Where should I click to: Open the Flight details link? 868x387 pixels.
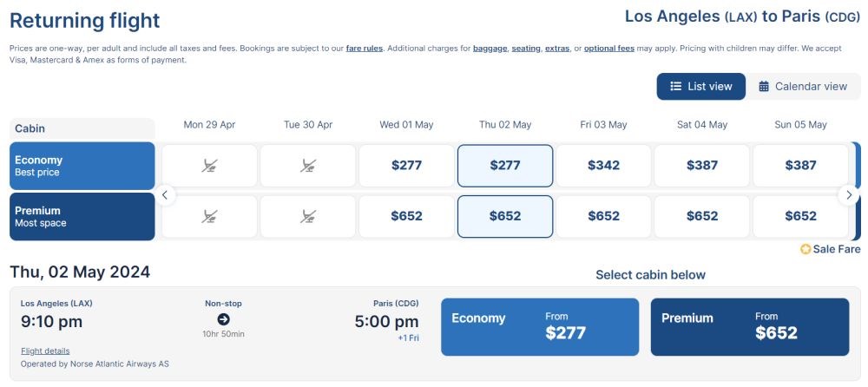45,351
